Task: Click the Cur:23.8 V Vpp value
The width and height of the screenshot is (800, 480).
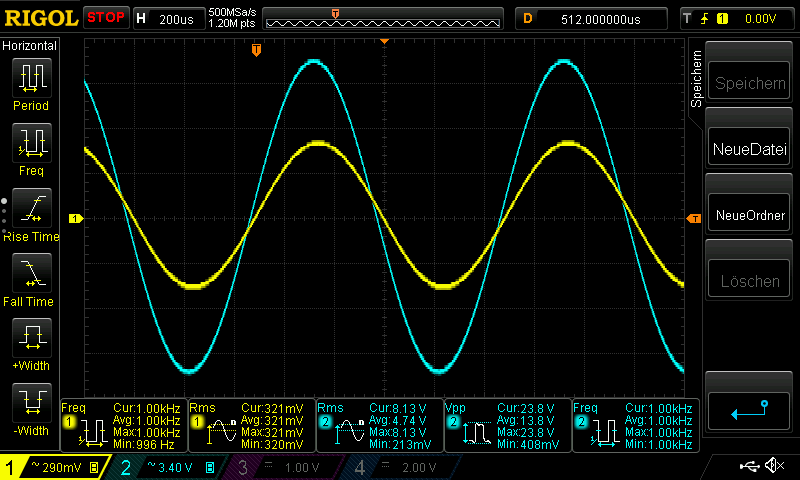Action: click(526, 408)
